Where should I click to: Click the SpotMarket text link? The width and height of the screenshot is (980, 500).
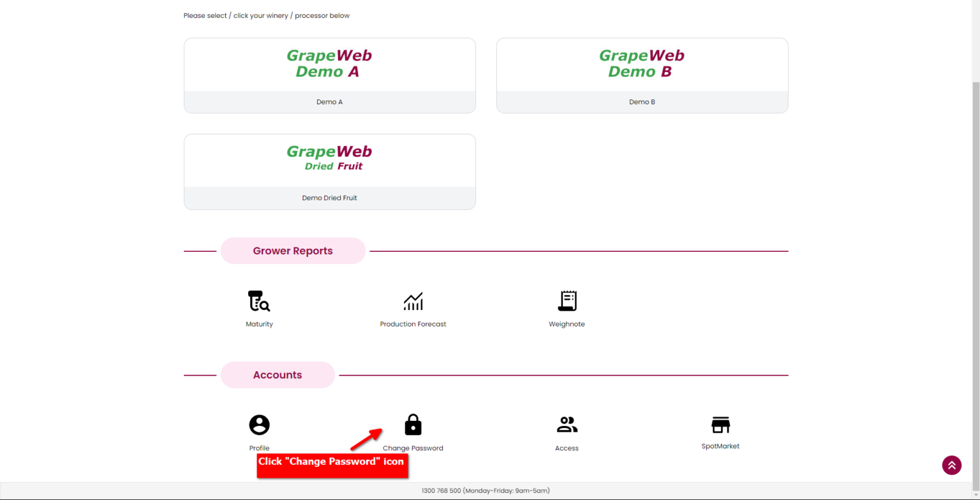720,446
